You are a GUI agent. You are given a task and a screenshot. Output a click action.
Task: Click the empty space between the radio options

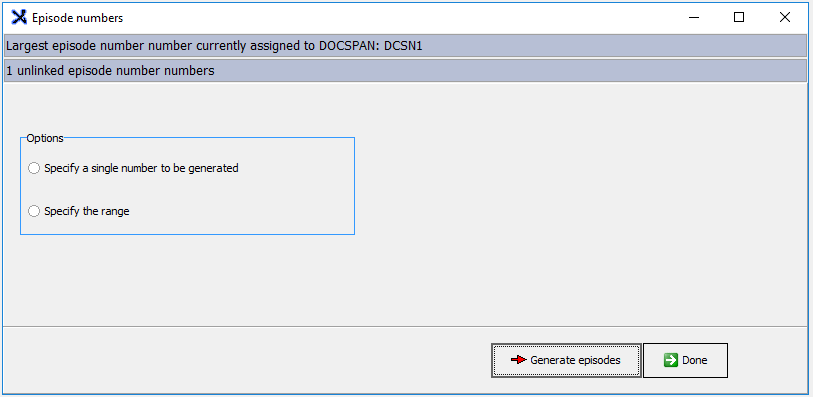coord(187,190)
